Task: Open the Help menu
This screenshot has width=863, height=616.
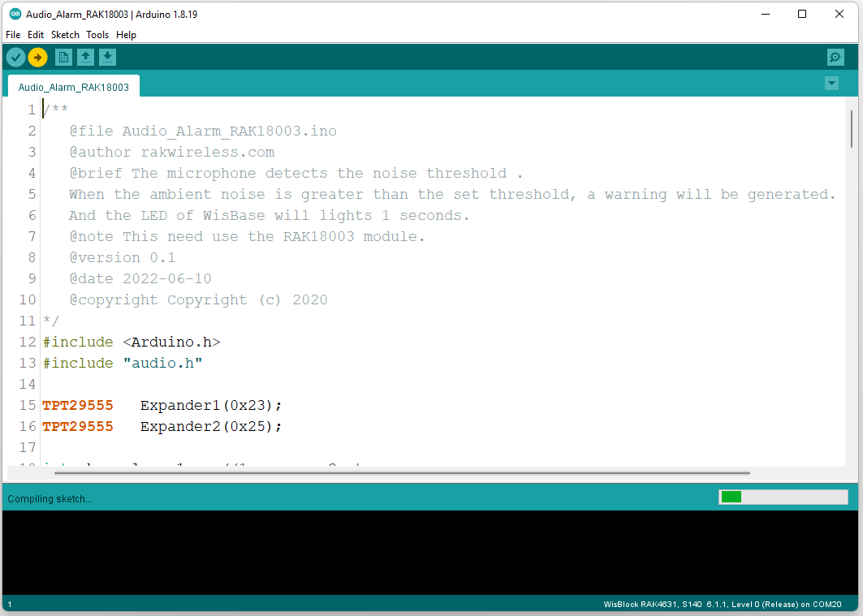Action: pos(126,35)
